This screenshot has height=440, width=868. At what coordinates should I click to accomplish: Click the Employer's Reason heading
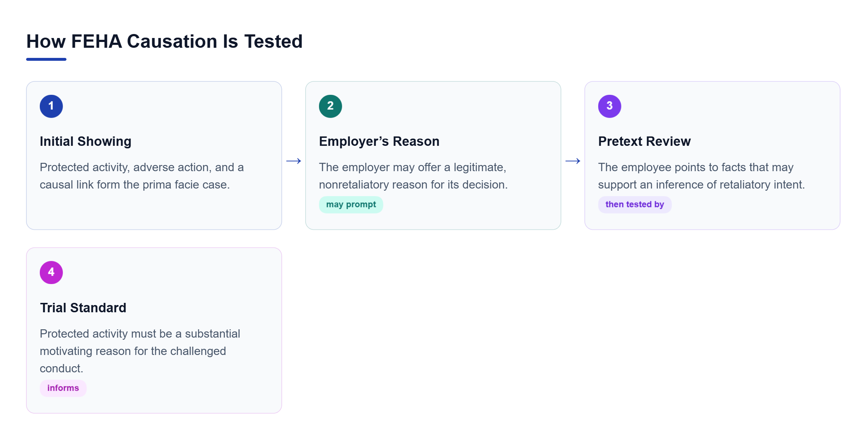(x=379, y=141)
